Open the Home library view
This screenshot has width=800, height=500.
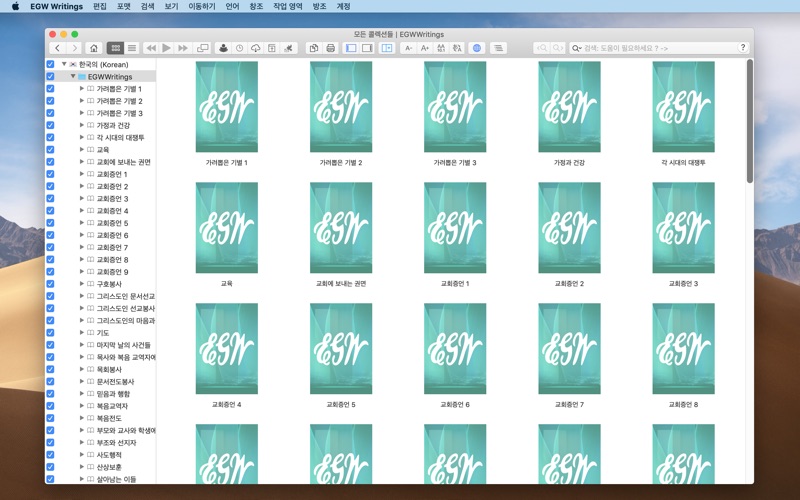tap(93, 48)
